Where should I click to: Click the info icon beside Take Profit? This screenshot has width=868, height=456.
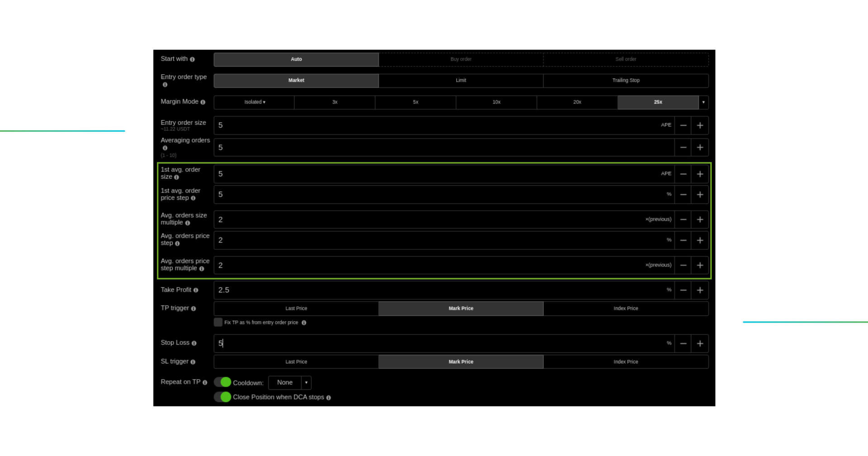[x=196, y=290]
